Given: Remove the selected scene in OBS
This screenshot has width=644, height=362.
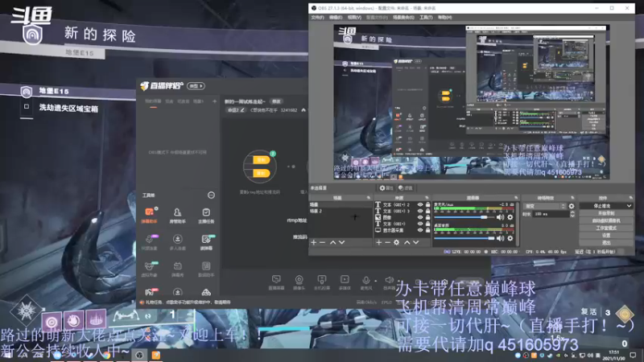Looking at the screenshot, I should pos(323,243).
